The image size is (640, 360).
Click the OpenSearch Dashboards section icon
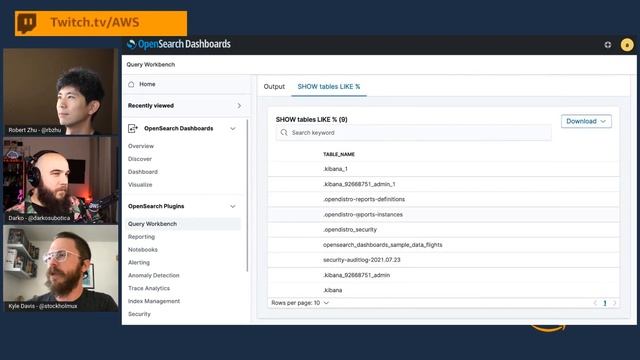[x=133, y=129]
